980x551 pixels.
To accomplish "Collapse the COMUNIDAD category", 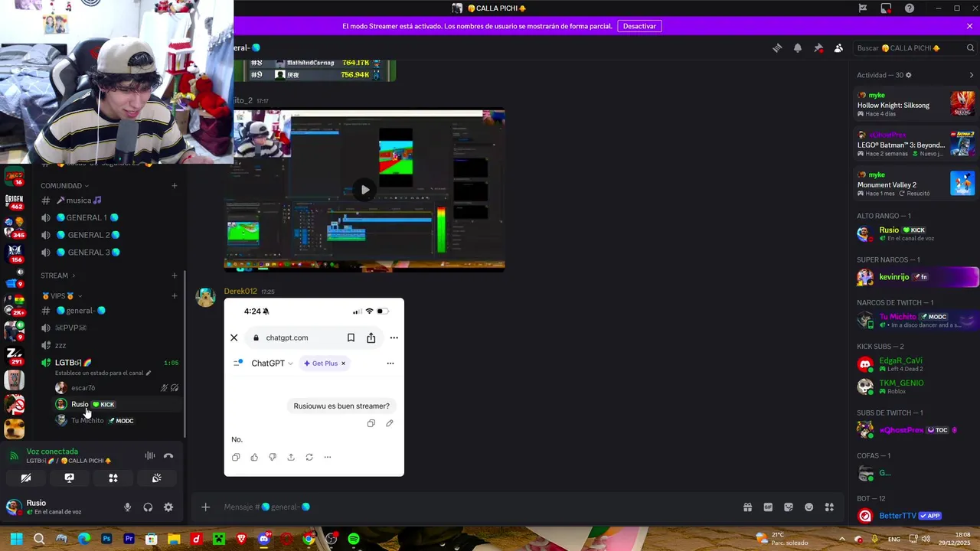I will [x=64, y=186].
